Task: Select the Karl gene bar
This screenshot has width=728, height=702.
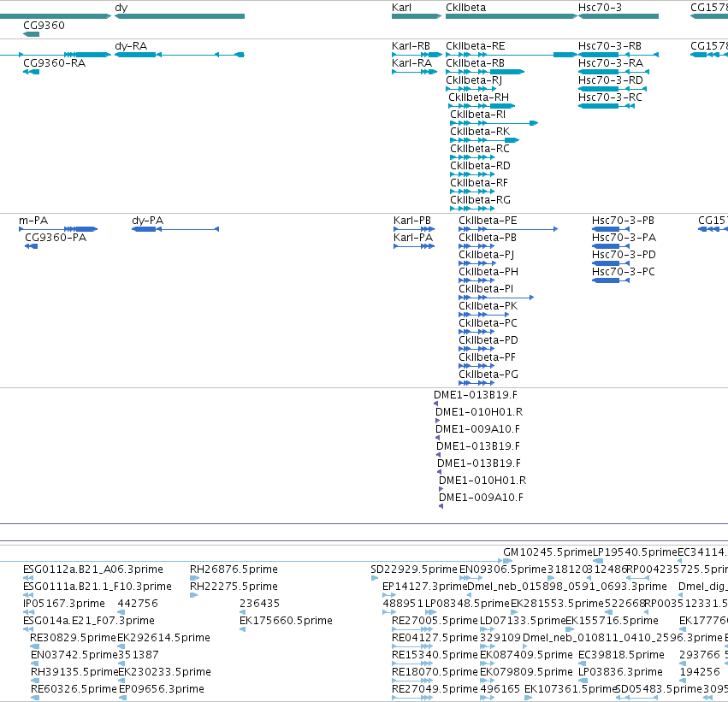Action: tap(417, 16)
